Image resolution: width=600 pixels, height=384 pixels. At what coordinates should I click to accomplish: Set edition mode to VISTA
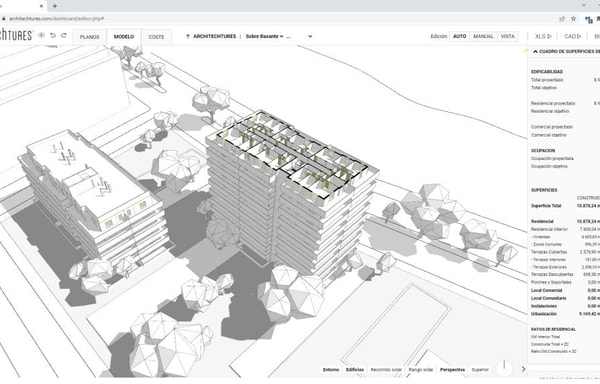click(x=507, y=36)
